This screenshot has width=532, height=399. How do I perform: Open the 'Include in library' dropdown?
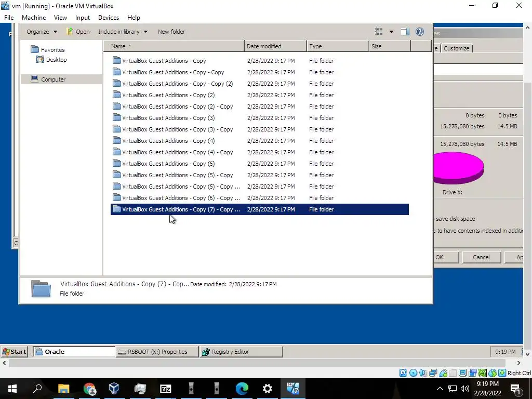(x=123, y=32)
